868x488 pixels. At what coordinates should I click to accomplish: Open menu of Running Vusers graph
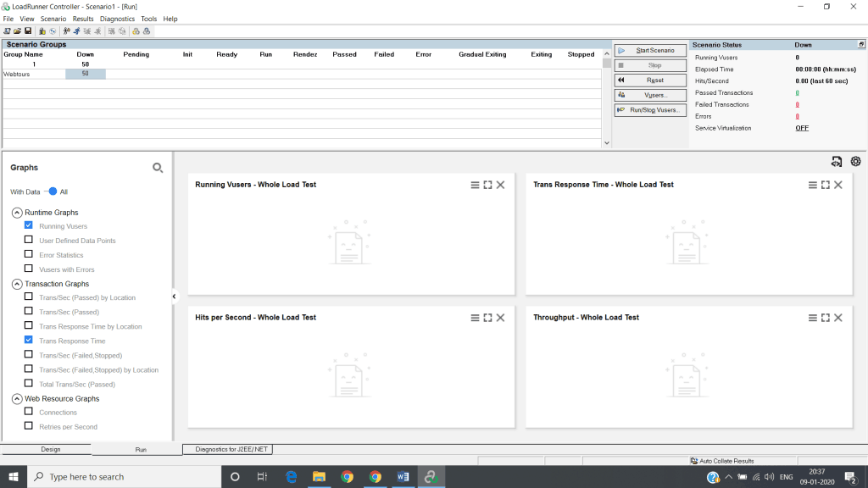[475, 185]
